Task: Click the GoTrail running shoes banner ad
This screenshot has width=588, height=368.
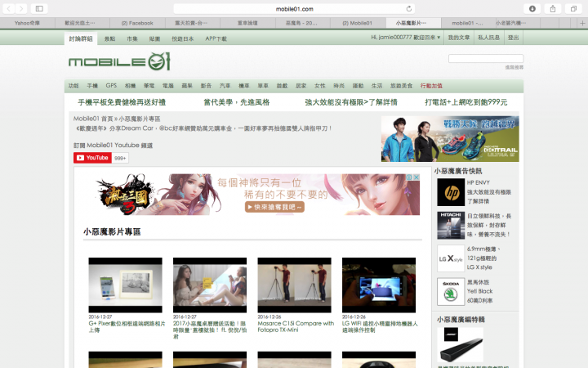Action: pyautogui.click(x=450, y=139)
